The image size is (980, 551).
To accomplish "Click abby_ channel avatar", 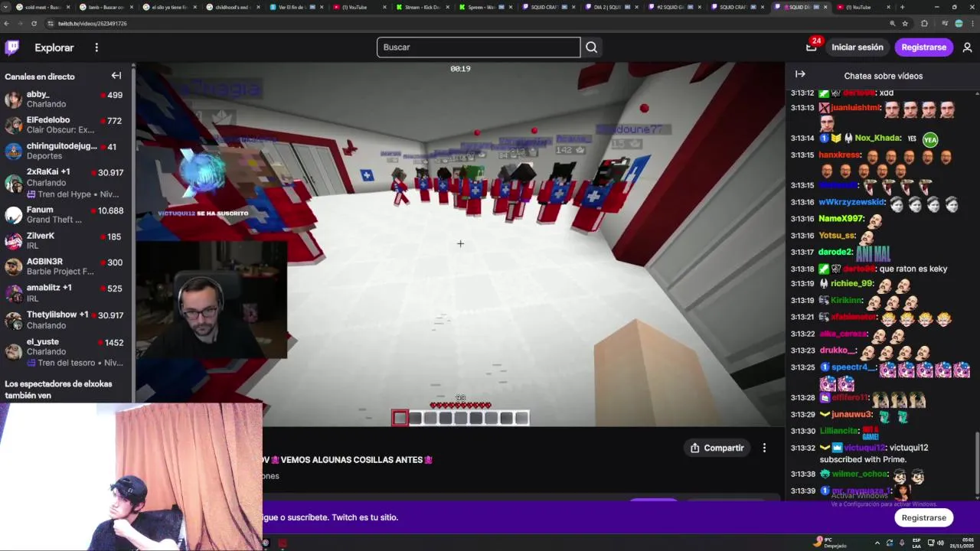I will (x=14, y=99).
